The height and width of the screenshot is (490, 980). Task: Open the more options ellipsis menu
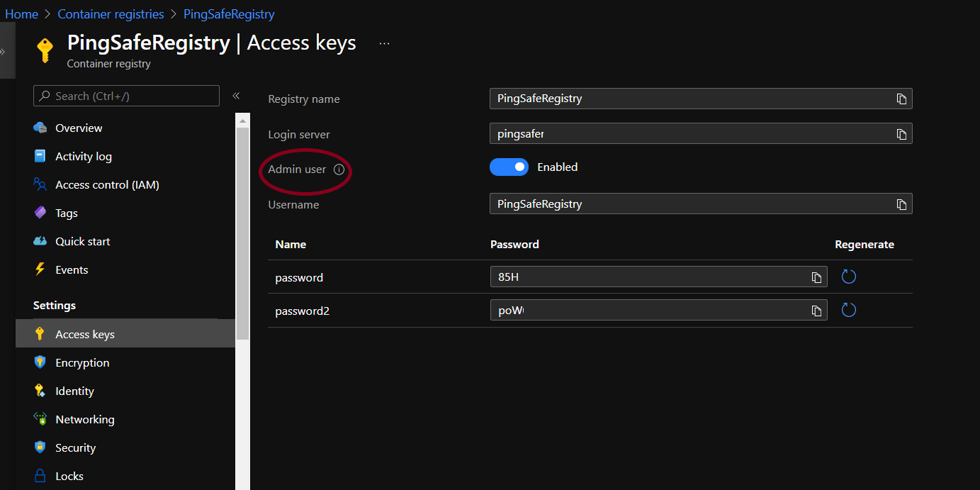[384, 43]
